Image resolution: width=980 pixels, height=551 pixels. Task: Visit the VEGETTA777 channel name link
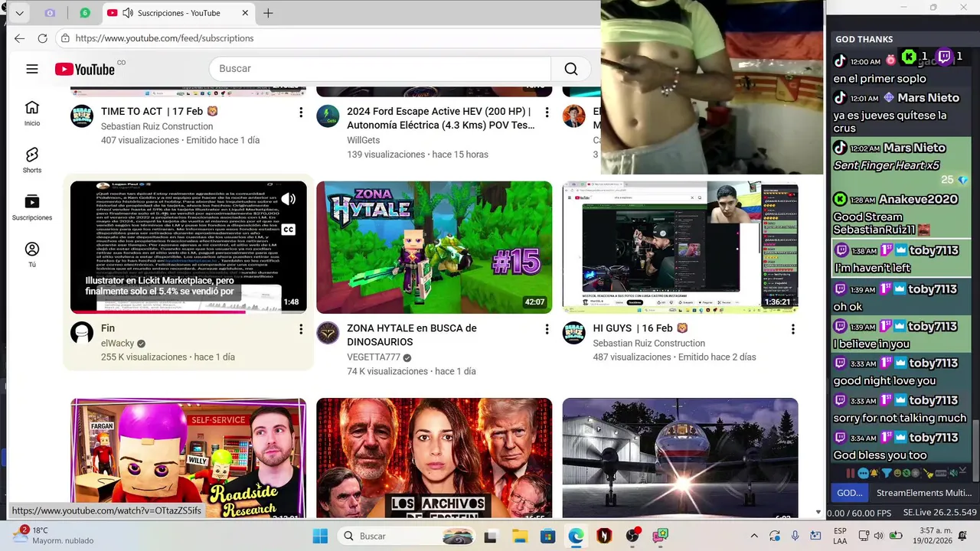point(374,357)
